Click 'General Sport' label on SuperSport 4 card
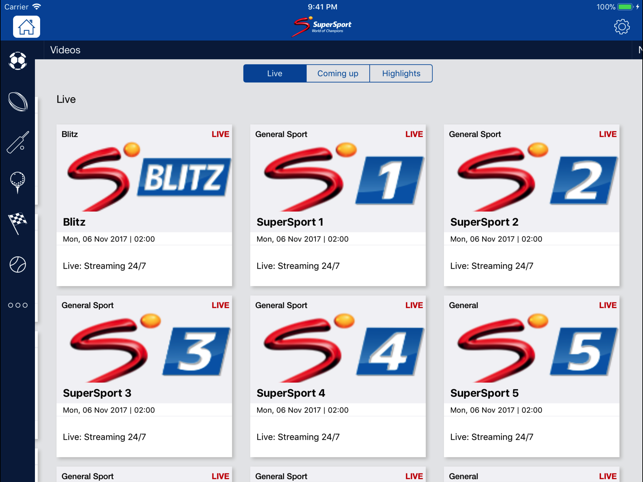Screen dimensions: 643x482 coord(281,305)
